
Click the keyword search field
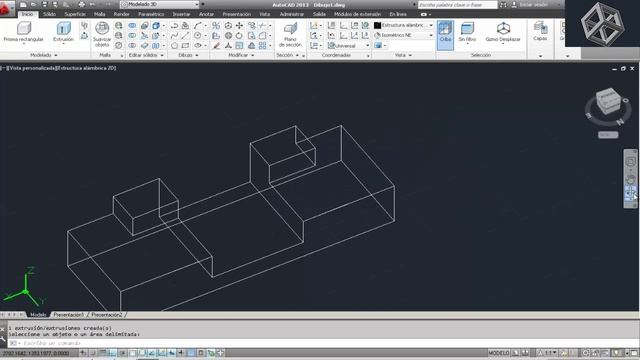458,5
